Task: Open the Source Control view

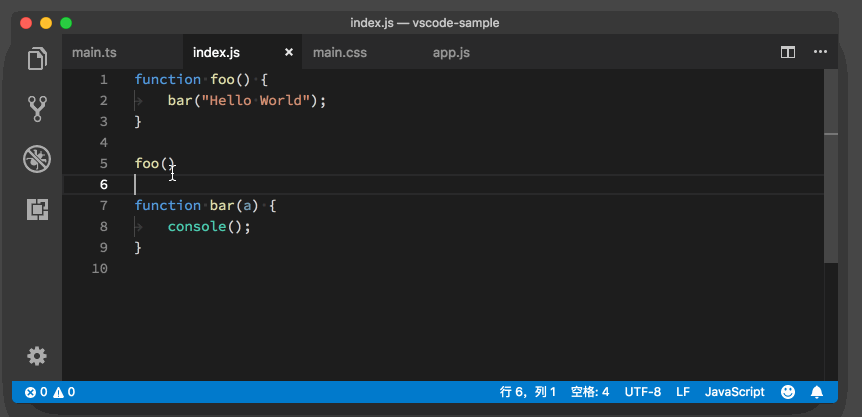Action: pos(37,109)
